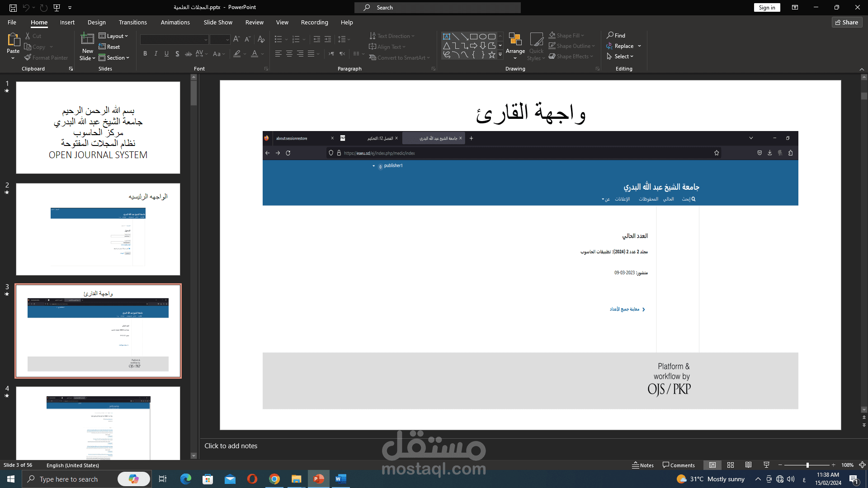Click the Save icon in title bar
This screenshot has height=488, width=868.
click(13, 8)
